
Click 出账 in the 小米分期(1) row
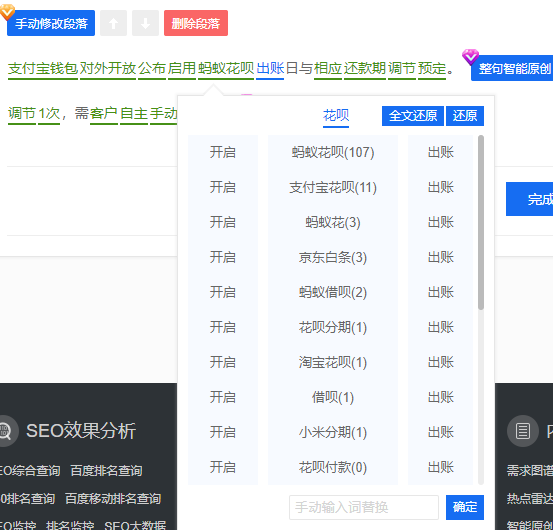pos(440,432)
